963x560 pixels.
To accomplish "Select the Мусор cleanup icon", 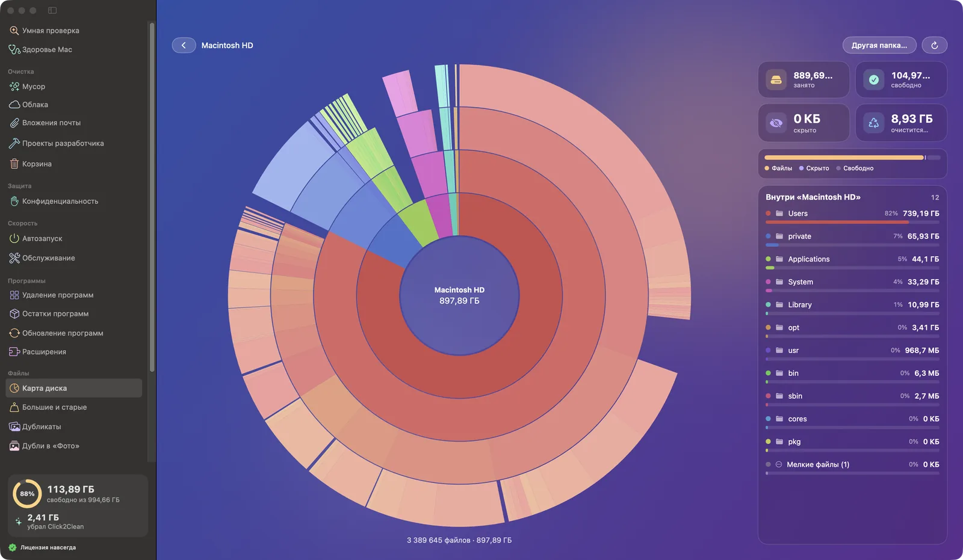I will click(14, 87).
